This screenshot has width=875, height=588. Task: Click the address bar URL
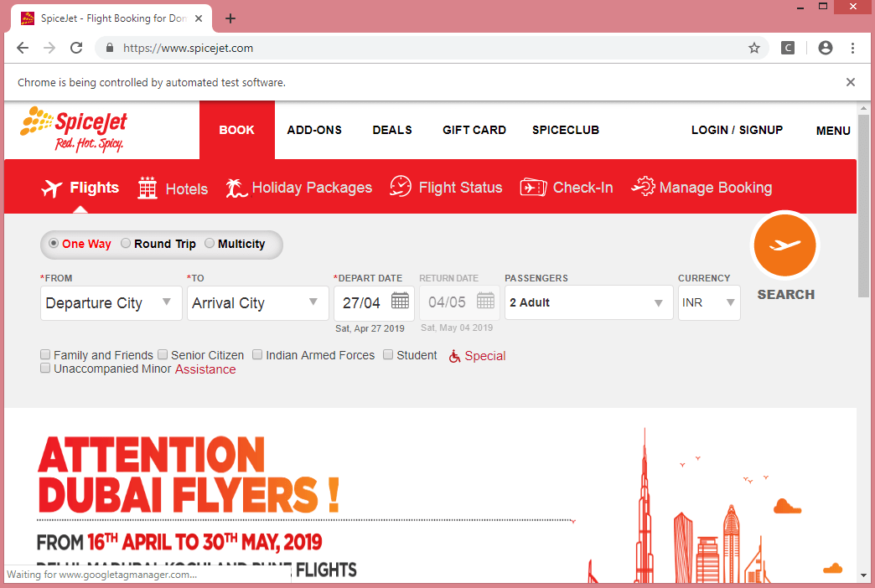pos(188,48)
